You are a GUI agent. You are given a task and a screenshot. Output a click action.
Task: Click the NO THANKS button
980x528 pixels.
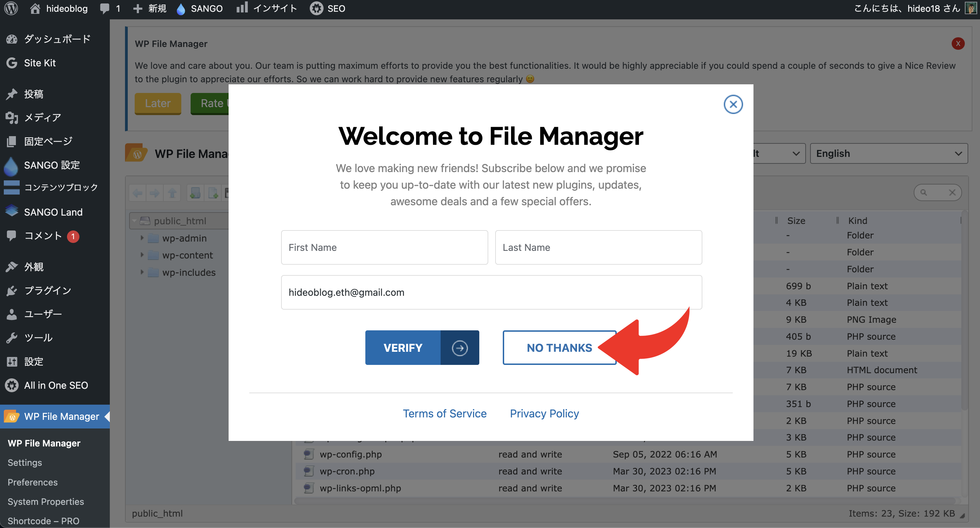pyautogui.click(x=559, y=348)
